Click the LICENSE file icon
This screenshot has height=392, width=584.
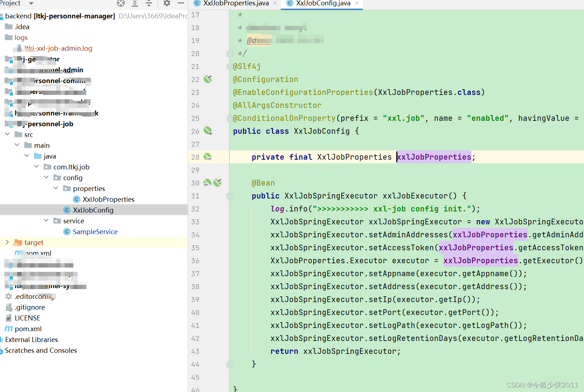(9, 318)
